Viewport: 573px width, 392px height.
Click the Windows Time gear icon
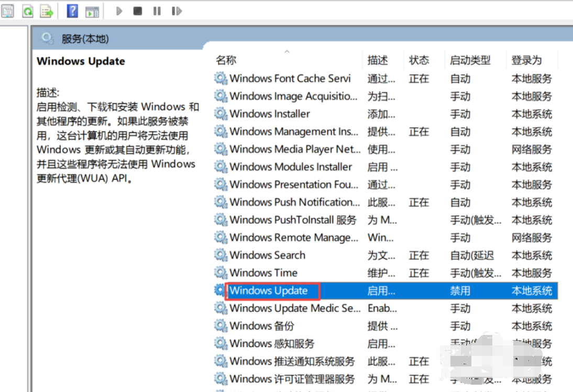click(x=221, y=273)
